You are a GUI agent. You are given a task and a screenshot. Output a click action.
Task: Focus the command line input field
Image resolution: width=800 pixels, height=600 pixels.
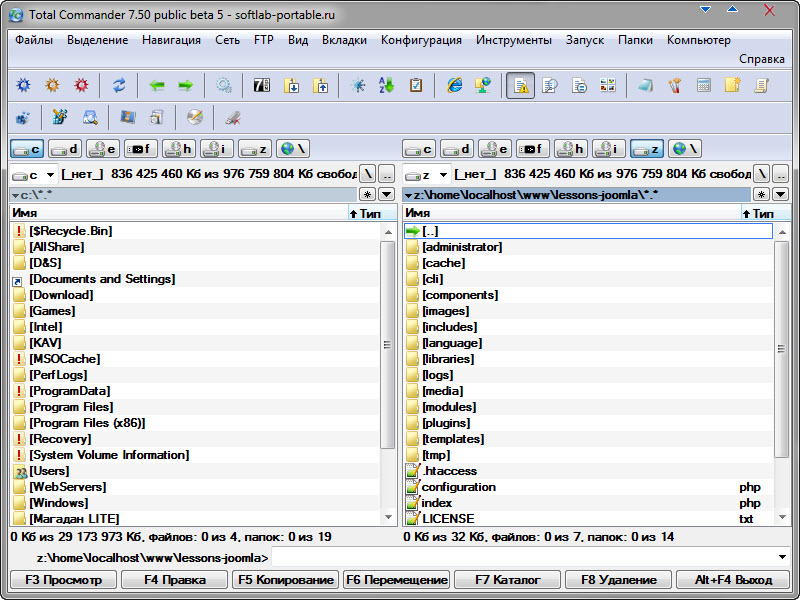[523, 557]
